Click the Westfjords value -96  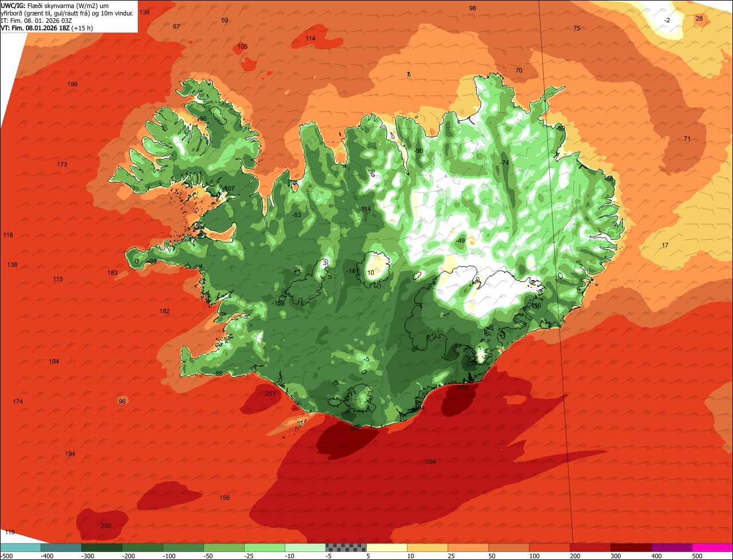(202, 119)
